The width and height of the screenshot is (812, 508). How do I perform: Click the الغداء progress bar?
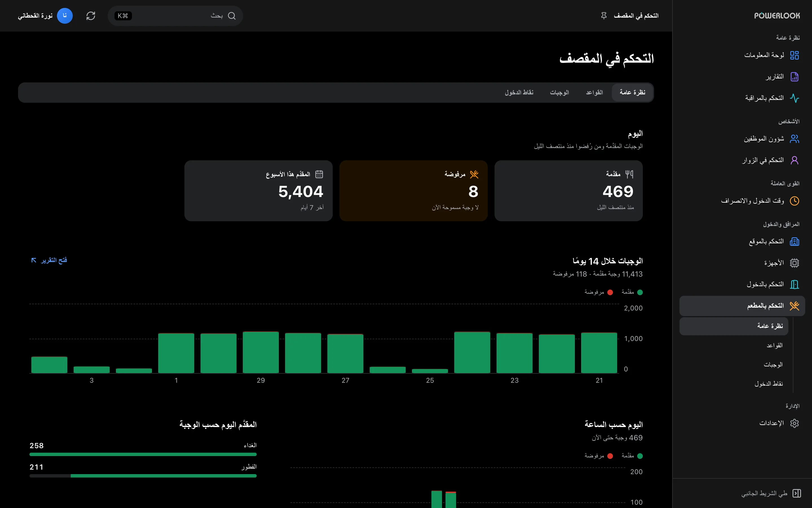coord(143,454)
